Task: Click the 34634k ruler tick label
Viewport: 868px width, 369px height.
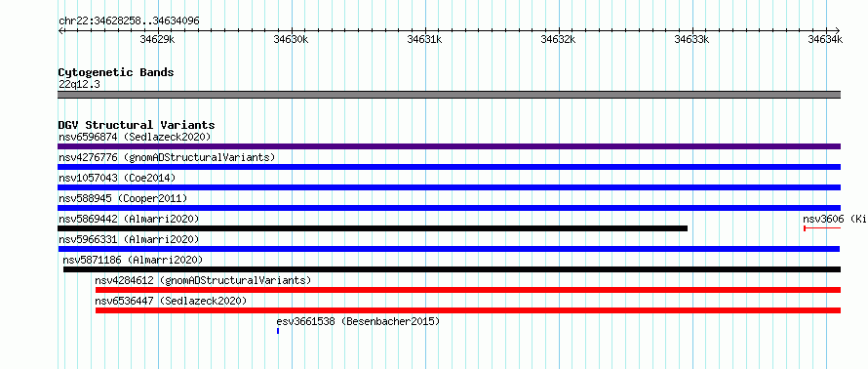Action: pos(825,39)
